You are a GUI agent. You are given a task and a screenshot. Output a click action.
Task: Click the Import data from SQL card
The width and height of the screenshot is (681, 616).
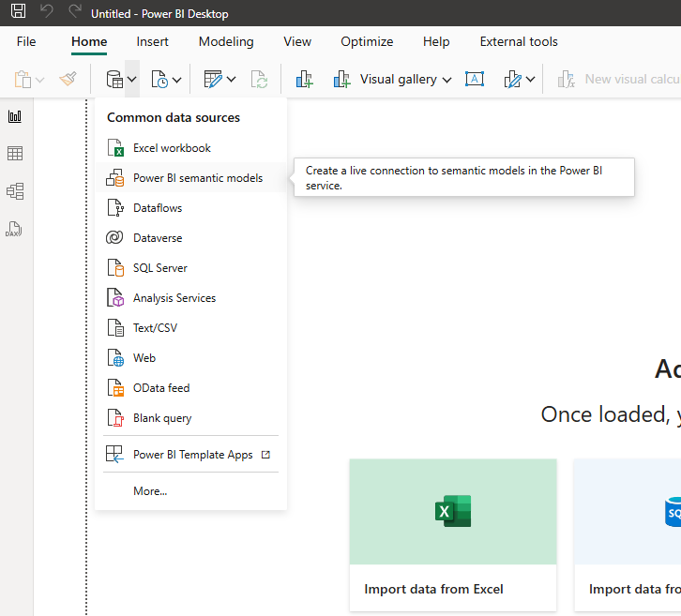pos(628,534)
